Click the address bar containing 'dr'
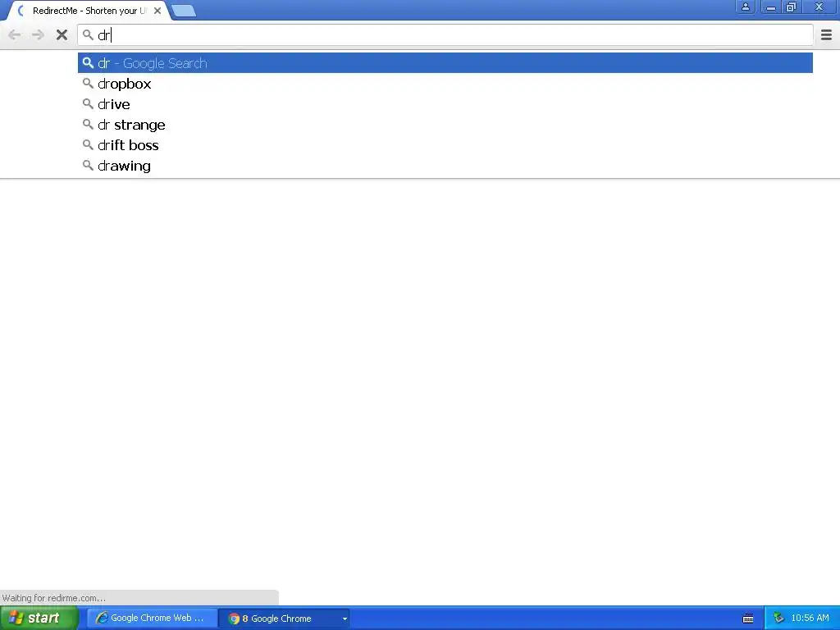Screen dimensions: 840x630 point(445,35)
